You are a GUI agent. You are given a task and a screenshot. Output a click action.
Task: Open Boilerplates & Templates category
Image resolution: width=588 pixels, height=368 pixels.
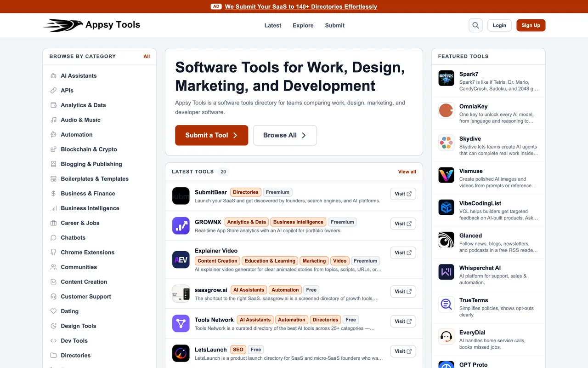pos(95,179)
